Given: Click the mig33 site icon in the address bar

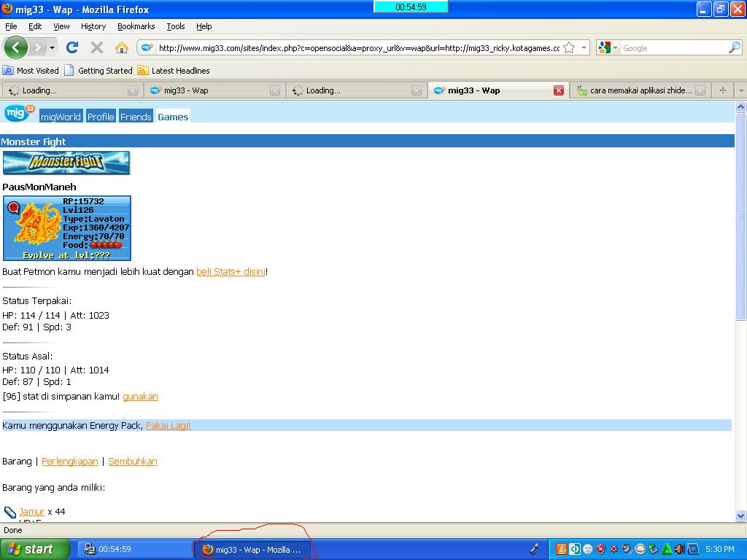Looking at the screenshot, I should coord(147,47).
